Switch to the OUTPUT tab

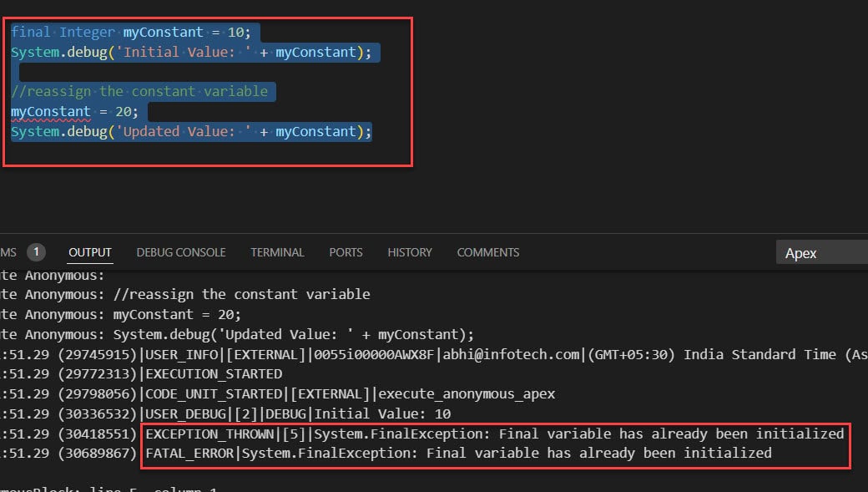[x=89, y=252]
